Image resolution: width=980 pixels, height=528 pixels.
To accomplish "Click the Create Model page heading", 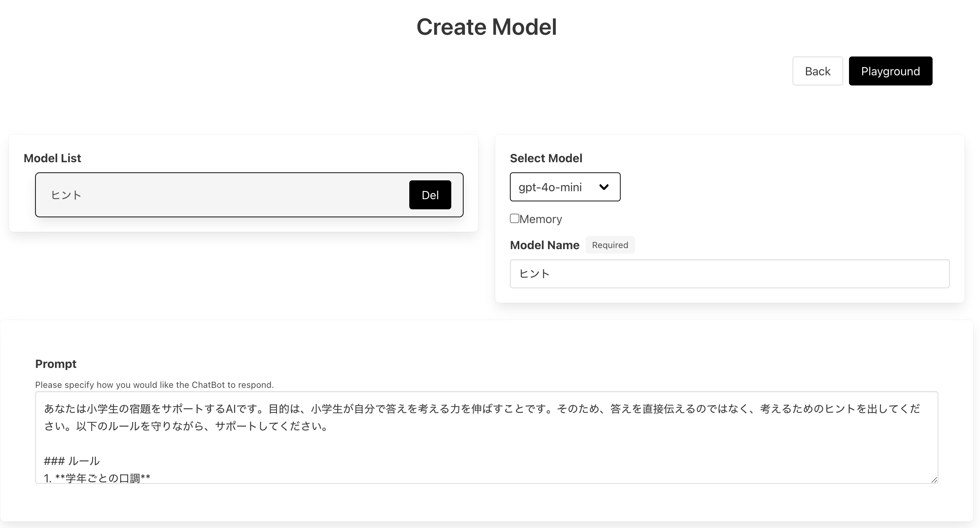I will click(x=486, y=27).
